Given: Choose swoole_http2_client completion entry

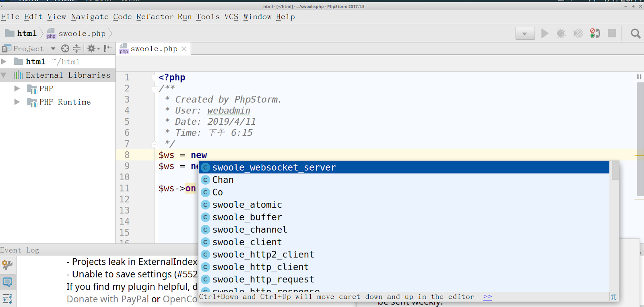Looking at the screenshot, I should pyautogui.click(x=404, y=255).
